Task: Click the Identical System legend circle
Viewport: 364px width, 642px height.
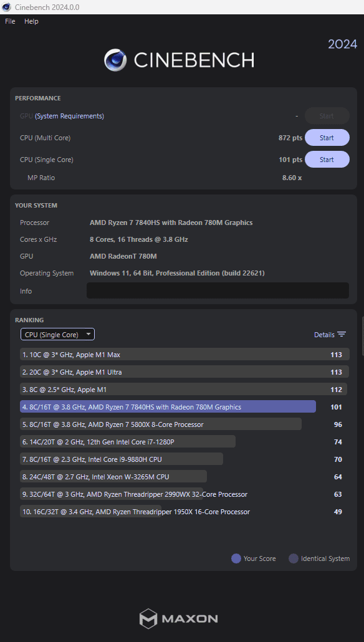Action: 293,558
